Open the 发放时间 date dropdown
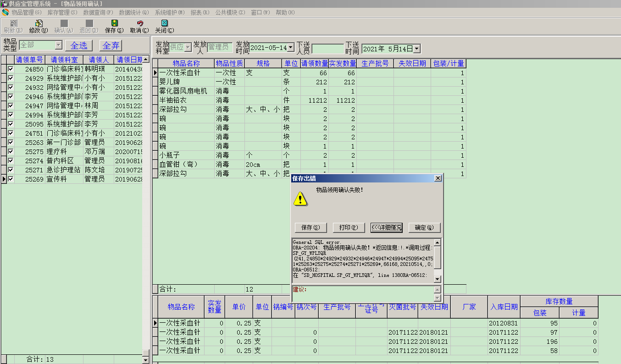 [291, 47]
